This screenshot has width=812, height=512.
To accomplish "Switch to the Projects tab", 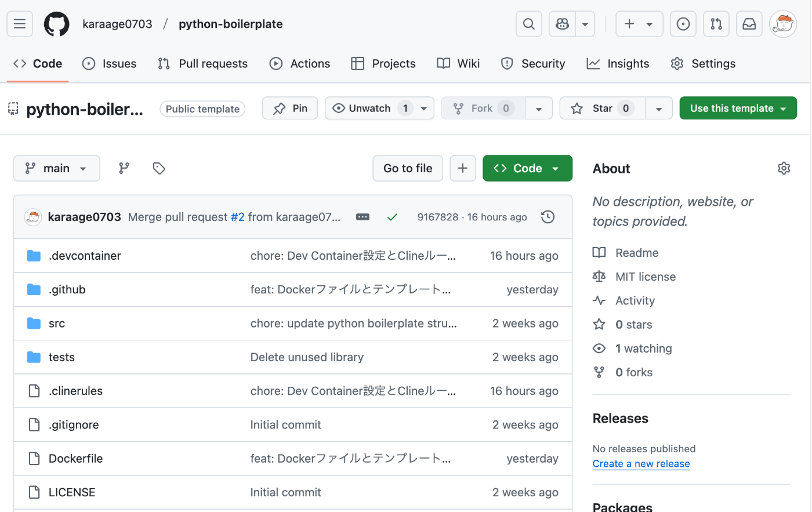I will (x=383, y=64).
